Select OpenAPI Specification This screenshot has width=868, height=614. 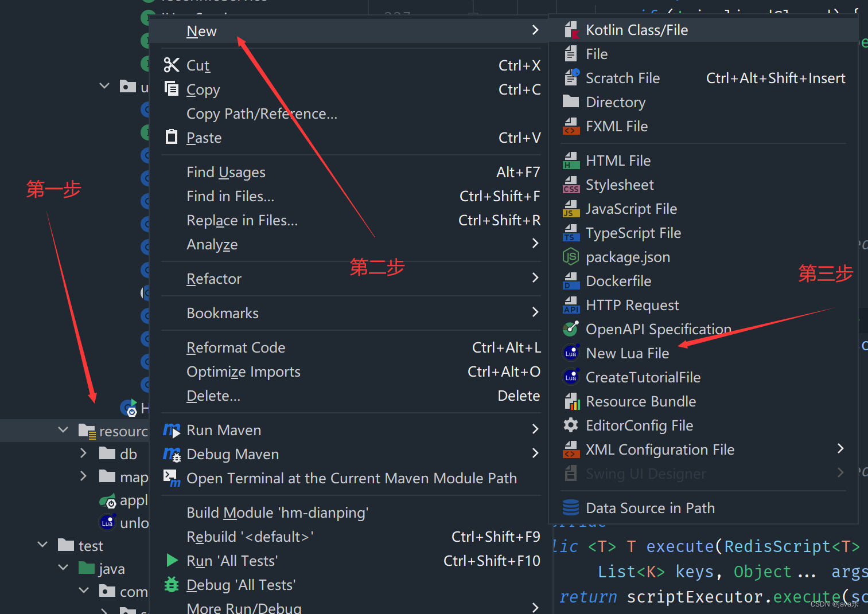click(x=658, y=328)
